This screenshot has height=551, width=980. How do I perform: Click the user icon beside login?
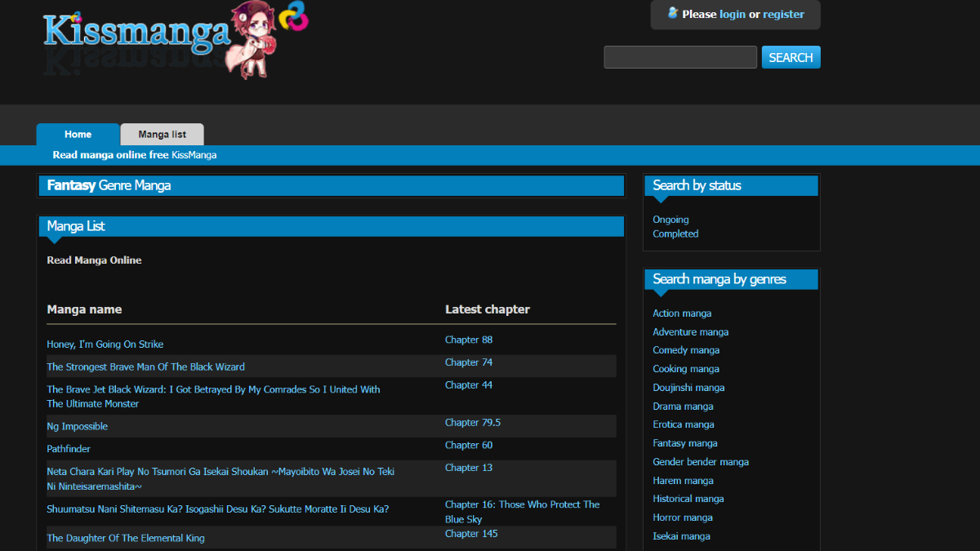pyautogui.click(x=673, y=13)
